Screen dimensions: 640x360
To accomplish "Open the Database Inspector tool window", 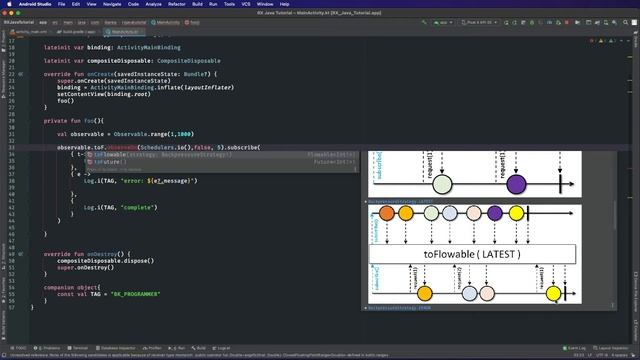I will point(116,348).
